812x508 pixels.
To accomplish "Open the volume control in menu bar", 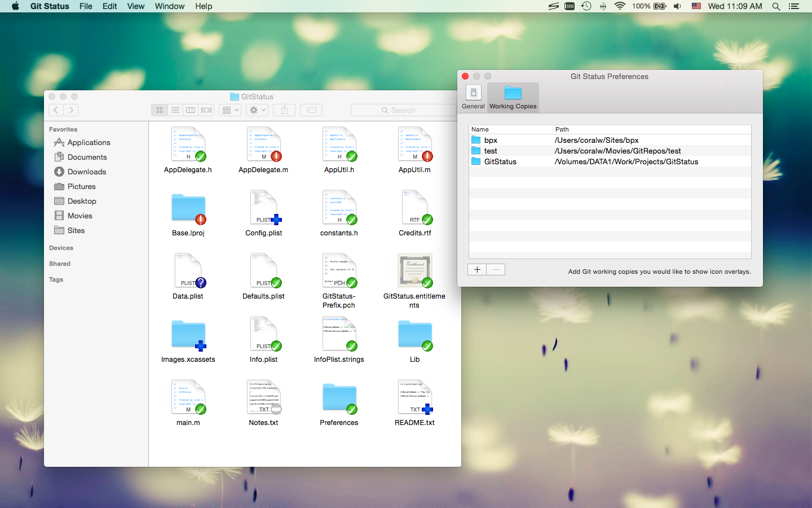I will [x=677, y=6].
